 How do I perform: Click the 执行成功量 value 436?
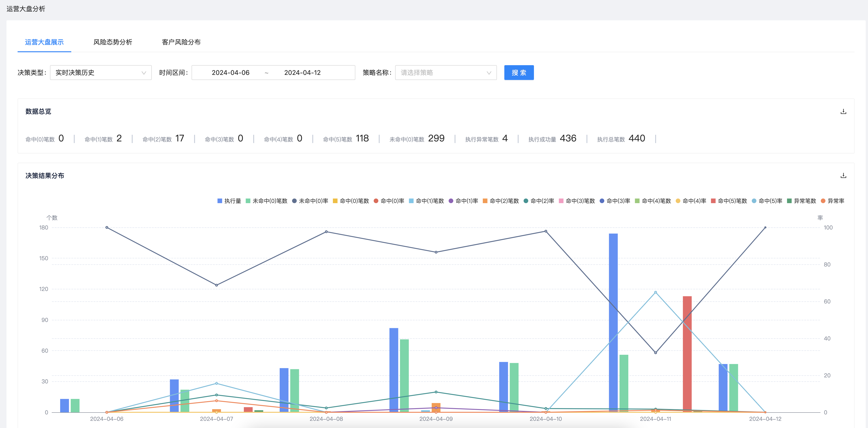point(568,138)
